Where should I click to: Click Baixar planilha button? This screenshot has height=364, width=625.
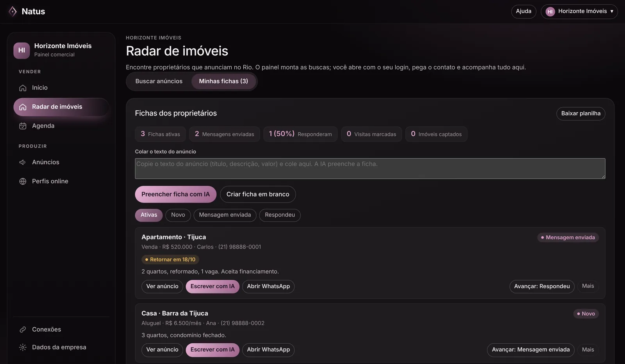581,114
